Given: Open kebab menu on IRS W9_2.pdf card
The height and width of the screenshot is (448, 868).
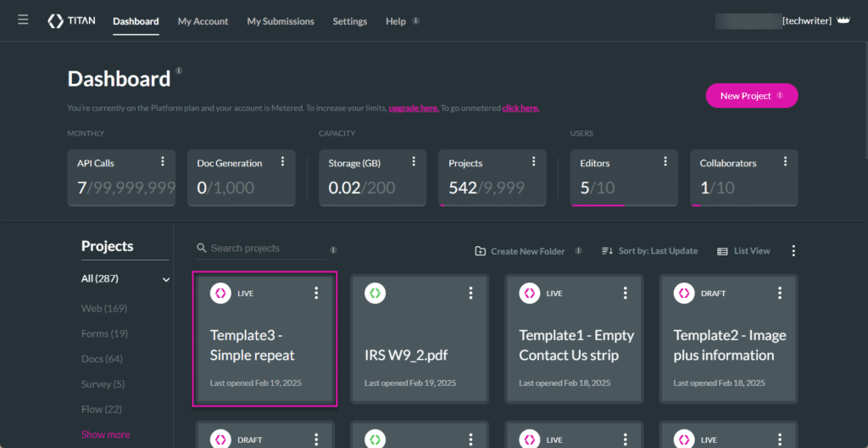Looking at the screenshot, I should tap(471, 293).
